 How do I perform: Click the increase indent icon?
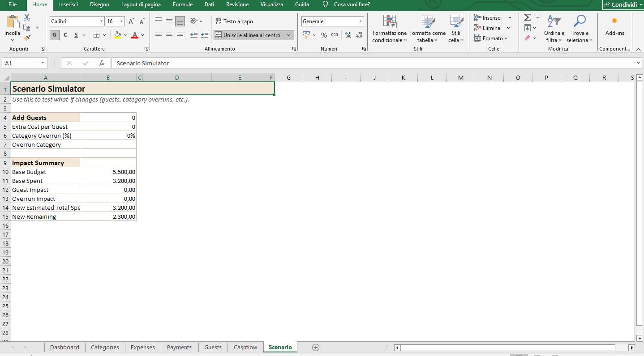(x=205, y=35)
